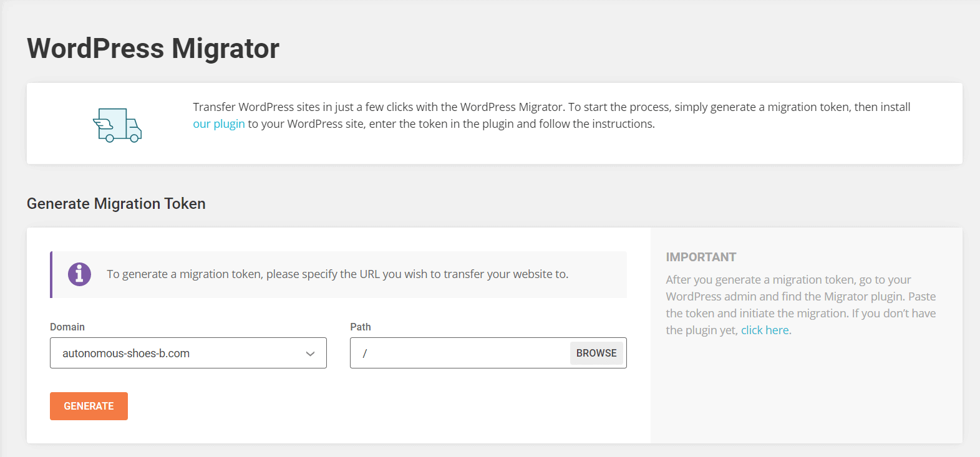This screenshot has height=457, width=980.
Task: Click the 'Path' field label
Action: (361, 327)
